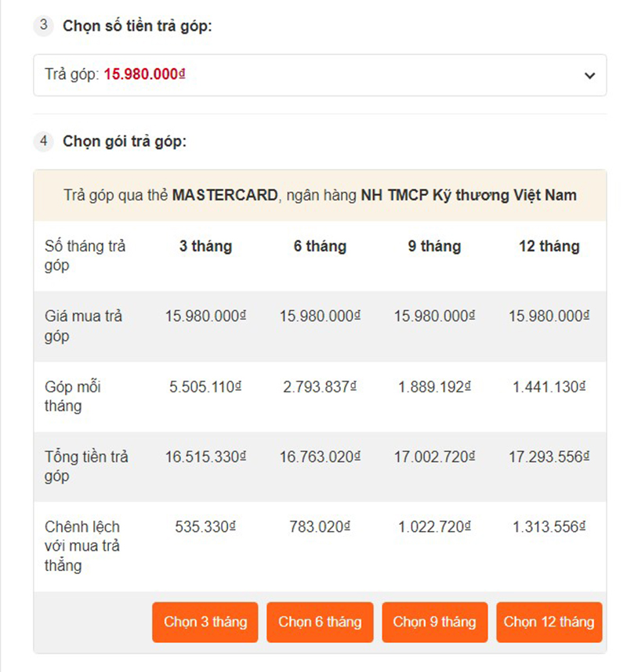This screenshot has width=627, height=672.
Task: Click the monthly payment value 1.441.130đ
Action: click(x=549, y=386)
